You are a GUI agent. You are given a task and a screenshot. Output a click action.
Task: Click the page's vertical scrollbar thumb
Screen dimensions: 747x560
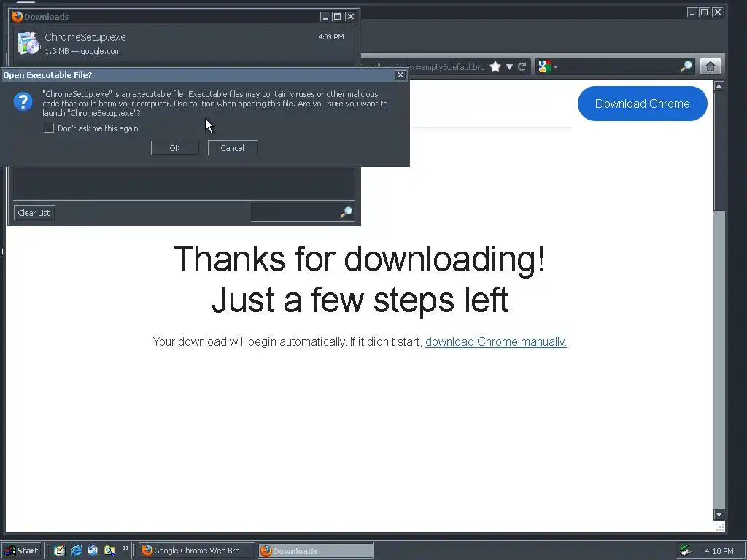coord(719,152)
